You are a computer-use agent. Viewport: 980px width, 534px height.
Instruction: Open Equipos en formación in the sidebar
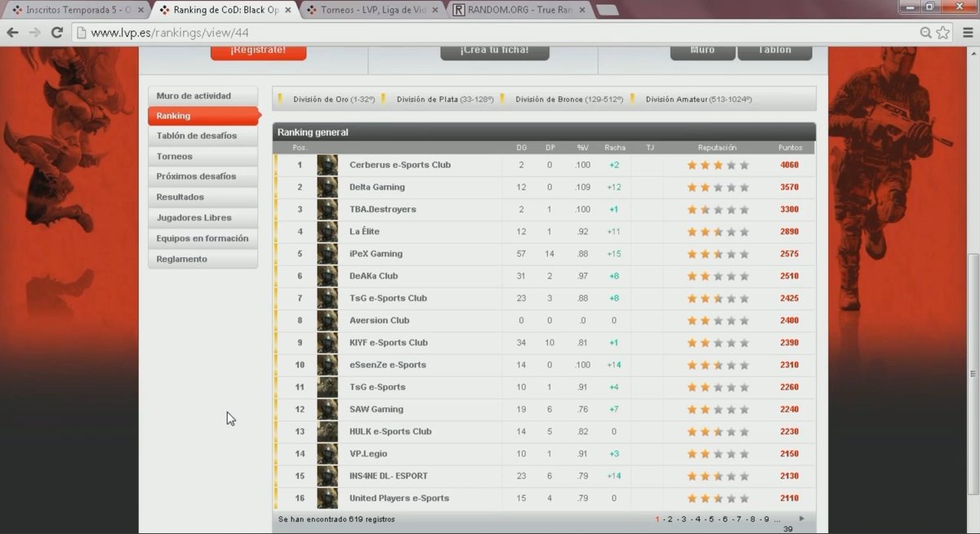pos(203,238)
